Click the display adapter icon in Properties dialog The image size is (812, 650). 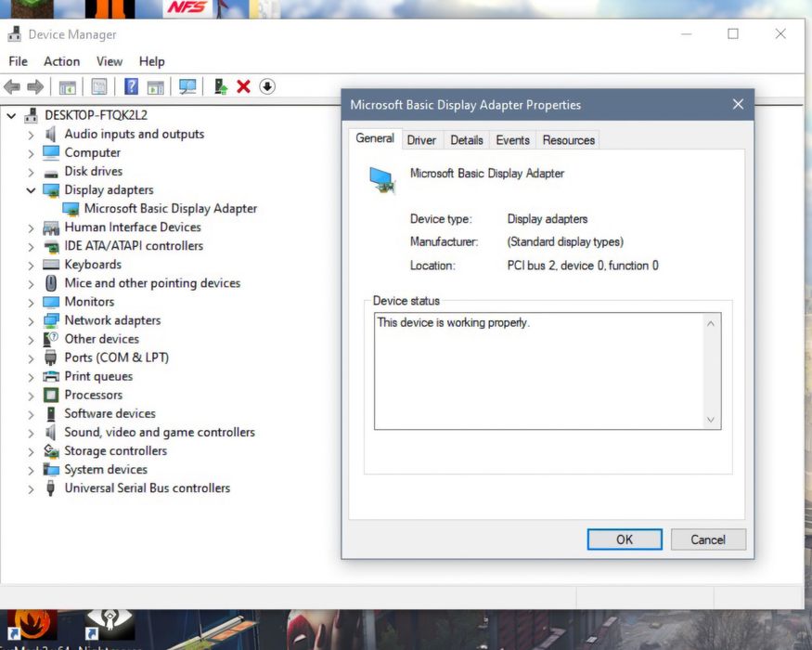382,180
